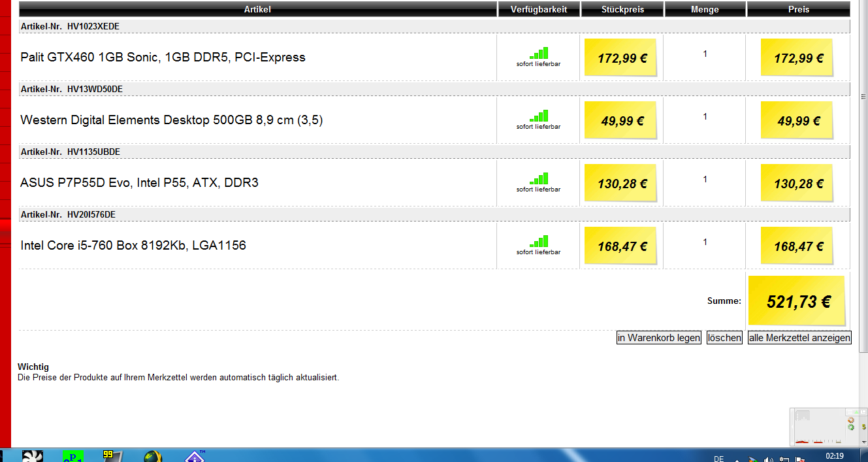The height and width of the screenshot is (462, 868).
Task: Click availability bars icon for Intel Core i5-760
Action: click(x=539, y=241)
